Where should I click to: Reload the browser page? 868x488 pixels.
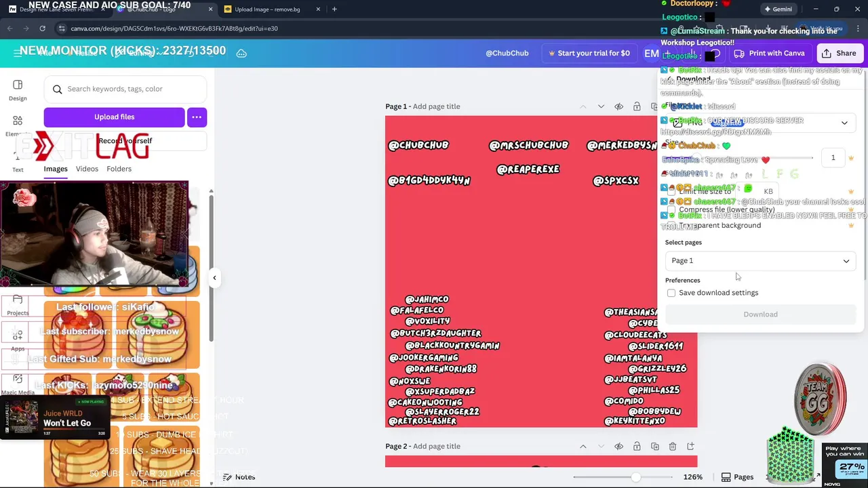tap(42, 28)
